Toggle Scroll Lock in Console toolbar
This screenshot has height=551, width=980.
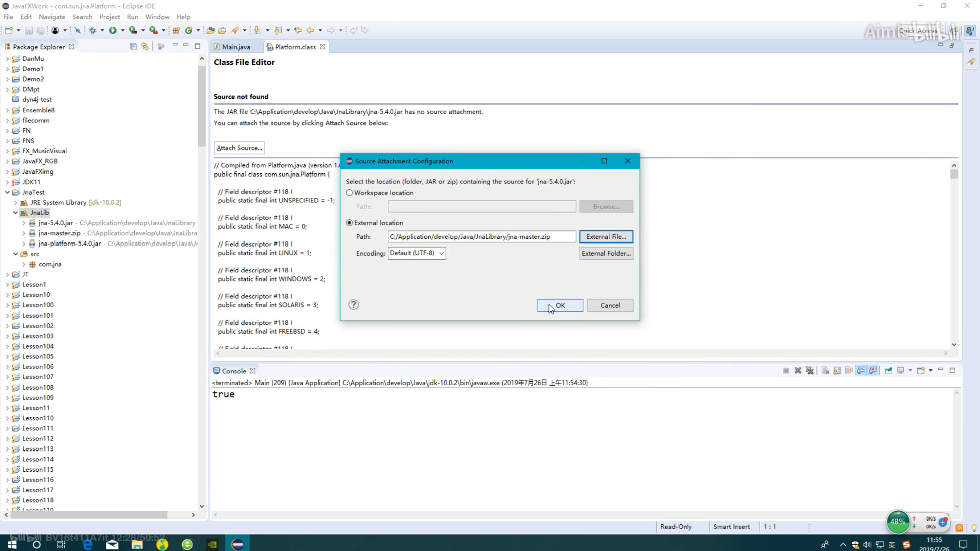(x=837, y=371)
